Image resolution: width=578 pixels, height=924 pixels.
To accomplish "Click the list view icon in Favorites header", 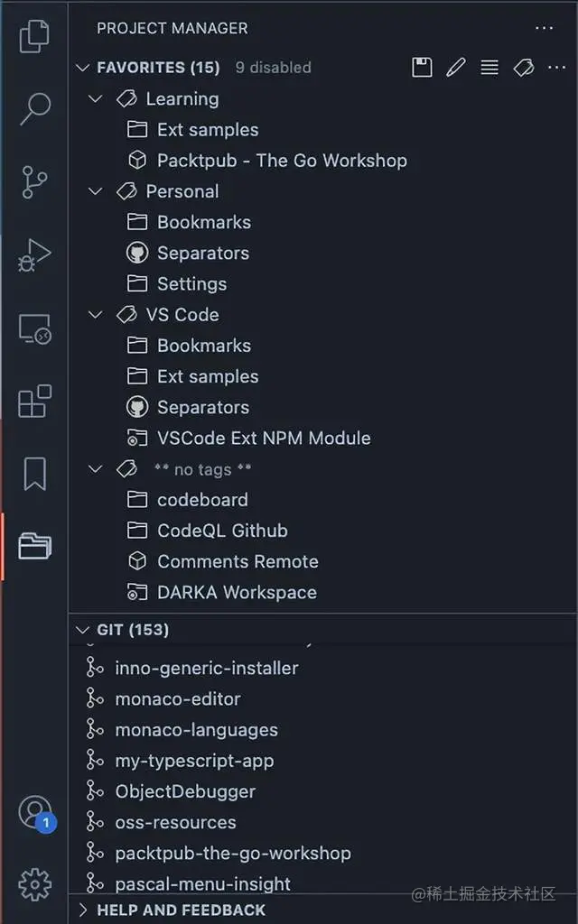I will (x=489, y=67).
